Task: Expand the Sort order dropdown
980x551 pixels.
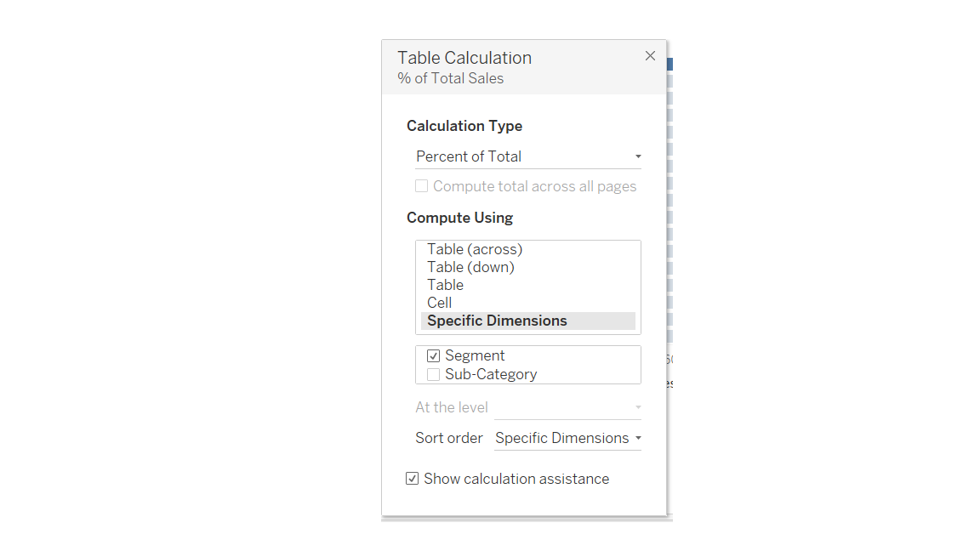Action: [637, 438]
